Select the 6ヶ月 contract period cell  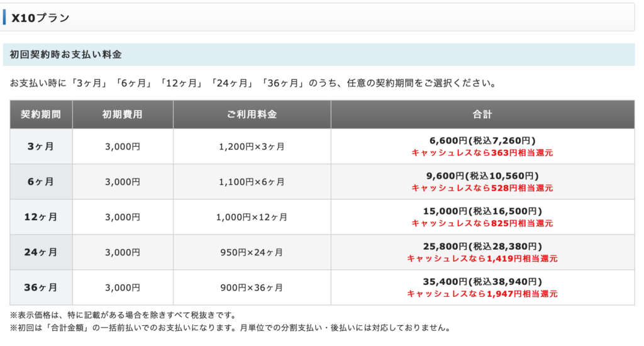41,182
